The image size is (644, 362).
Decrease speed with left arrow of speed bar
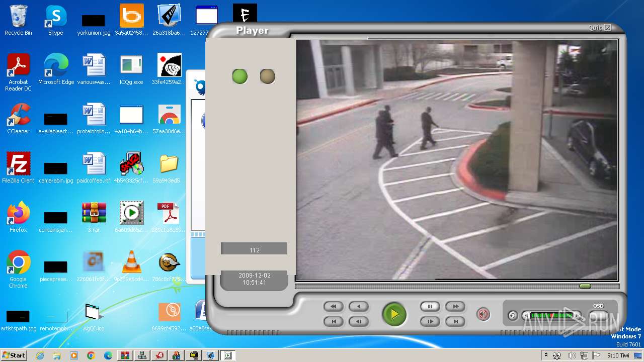tap(526, 316)
